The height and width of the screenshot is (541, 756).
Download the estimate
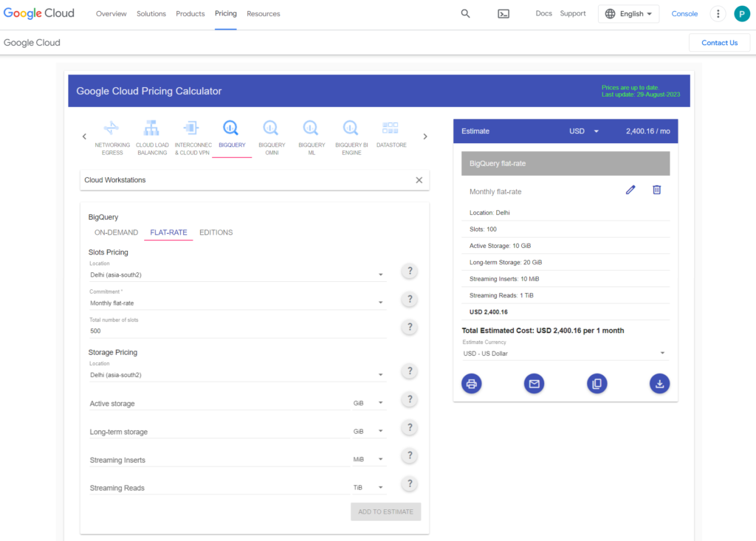(x=659, y=384)
